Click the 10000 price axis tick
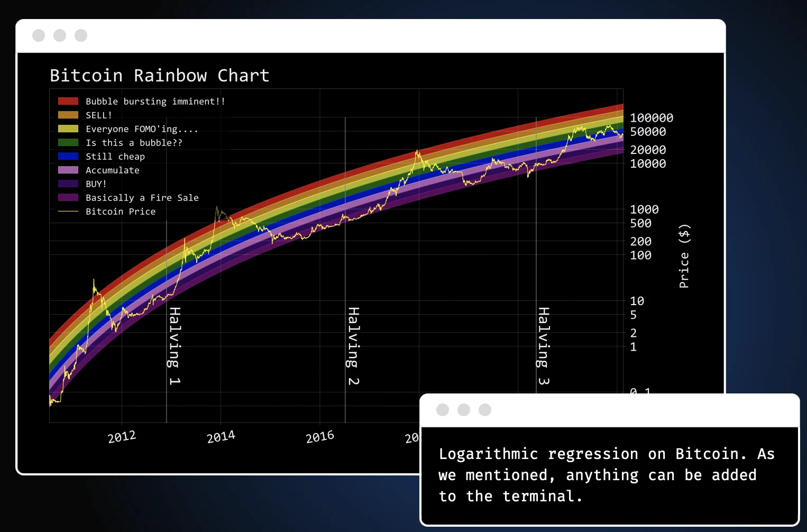This screenshot has height=532, width=807. 648,164
